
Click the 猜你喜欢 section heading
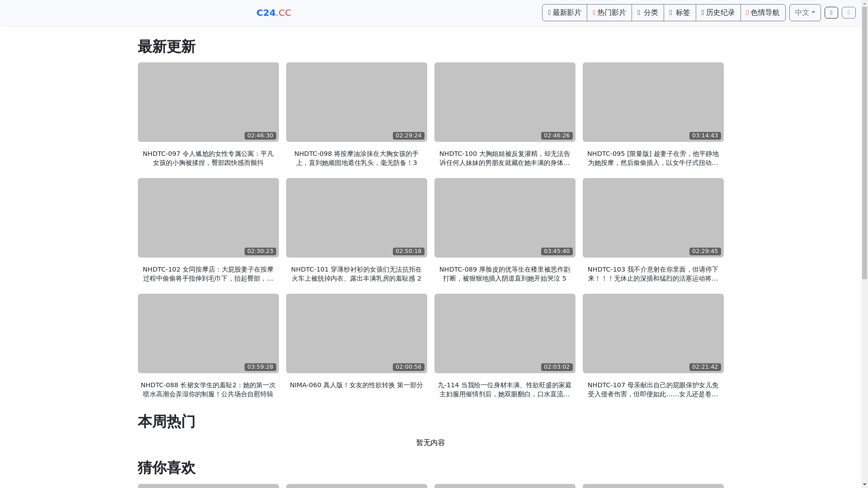pyautogui.click(x=166, y=468)
